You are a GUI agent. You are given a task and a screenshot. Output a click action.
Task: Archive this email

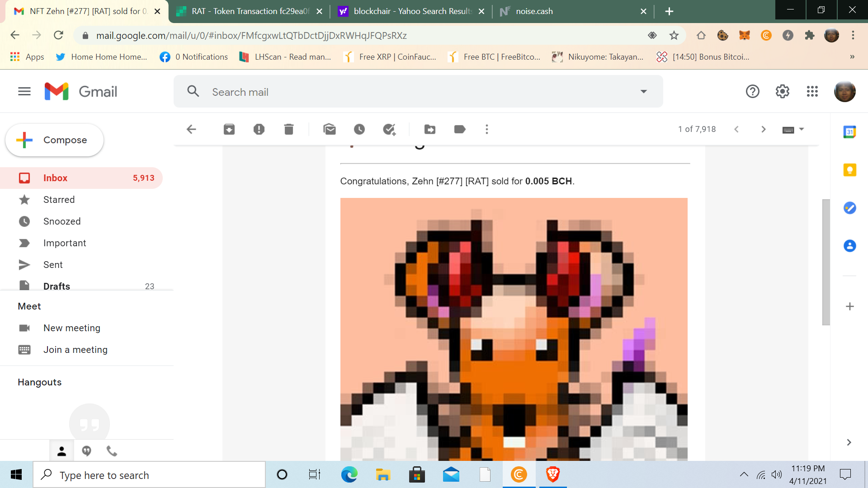[x=229, y=130]
